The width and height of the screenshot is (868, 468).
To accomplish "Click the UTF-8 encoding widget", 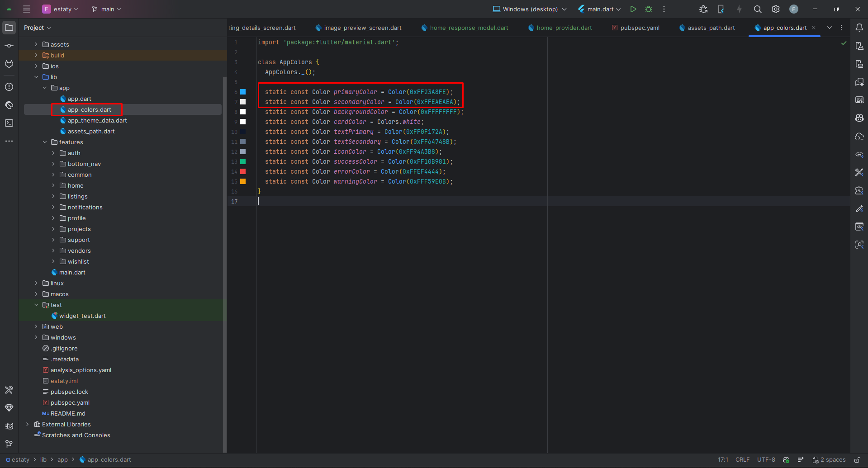I will 766,460.
